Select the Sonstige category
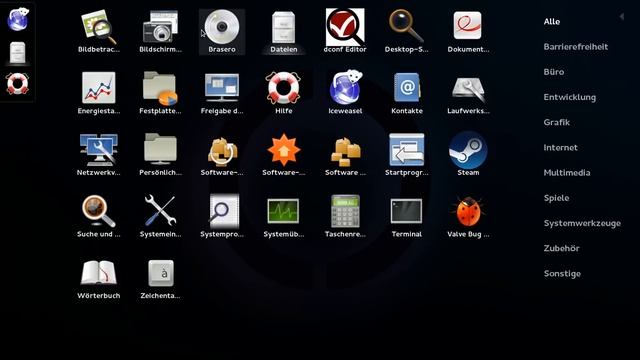Viewport: 640px width, 360px height. (562, 273)
